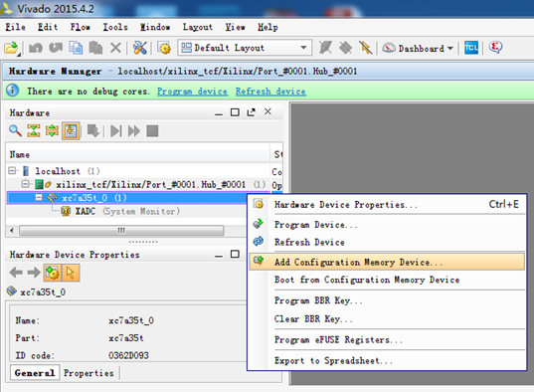Switch to the General tab
Viewport: 534px width, 392px height.
35,373
